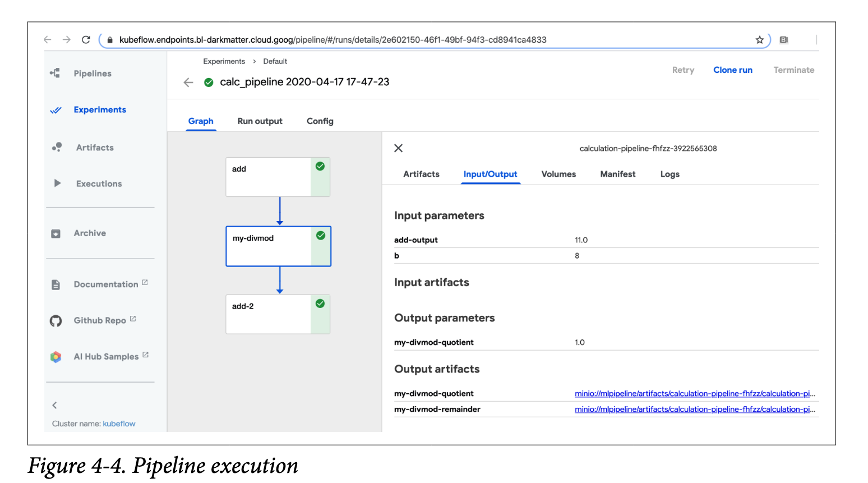Open AI Hub Samples hexagon icon
This screenshot has height=483, width=868.
point(56,357)
